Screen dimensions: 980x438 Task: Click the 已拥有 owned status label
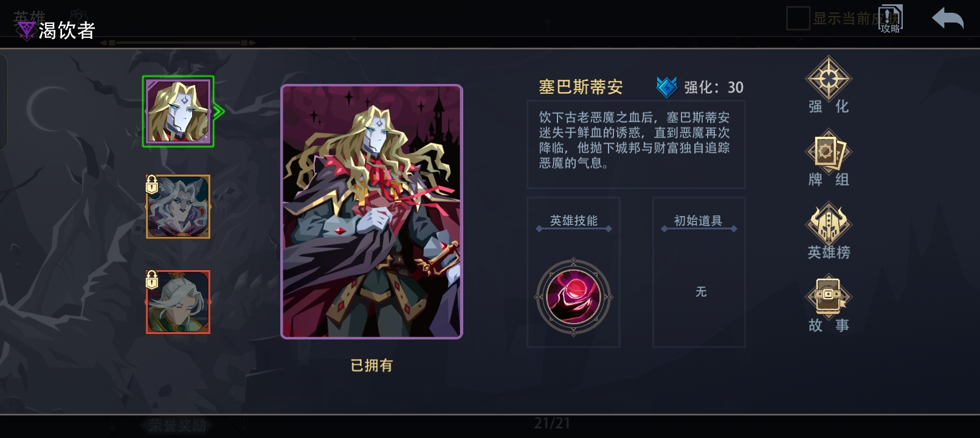[371, 365]
